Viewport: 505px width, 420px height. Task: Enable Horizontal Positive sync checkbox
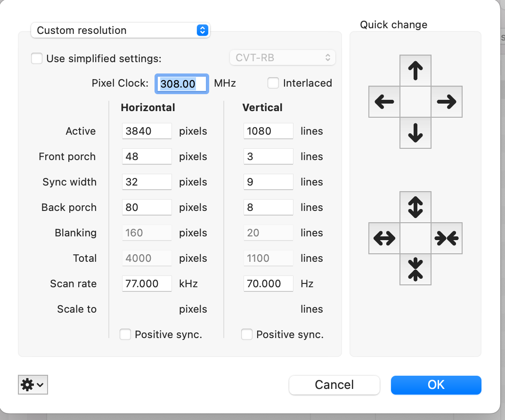click(125, 334)
